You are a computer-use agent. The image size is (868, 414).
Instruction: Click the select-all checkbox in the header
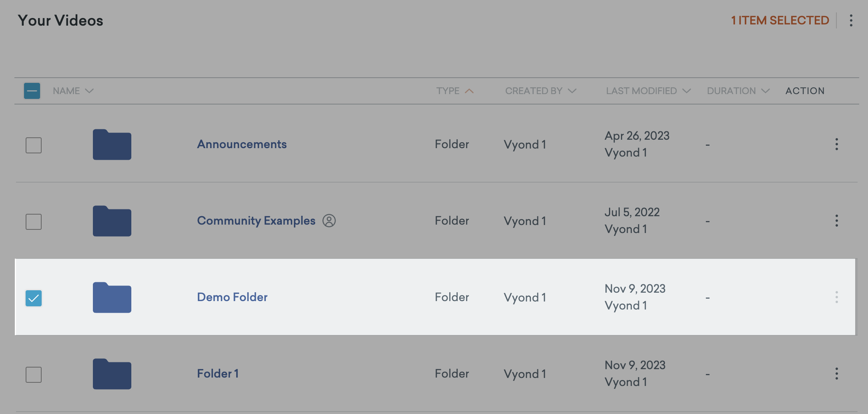pyautogui.click(x=32, y=91)
